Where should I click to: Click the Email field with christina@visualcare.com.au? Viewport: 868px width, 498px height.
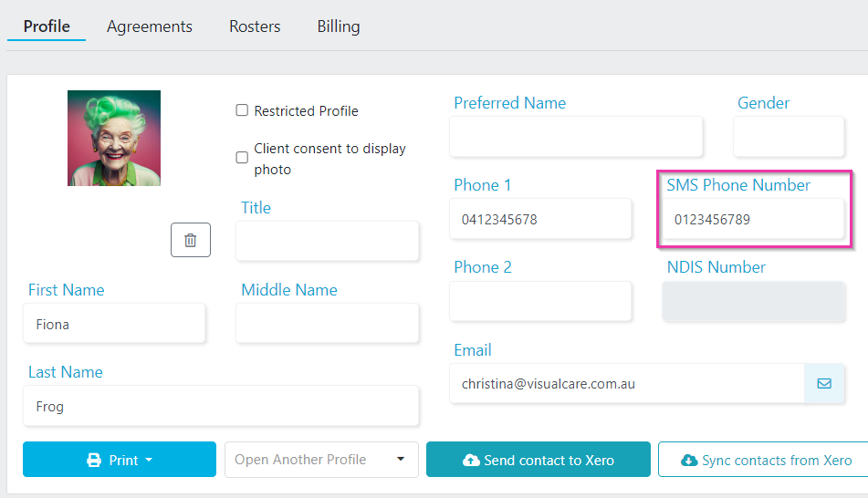(x=627, y=383)
